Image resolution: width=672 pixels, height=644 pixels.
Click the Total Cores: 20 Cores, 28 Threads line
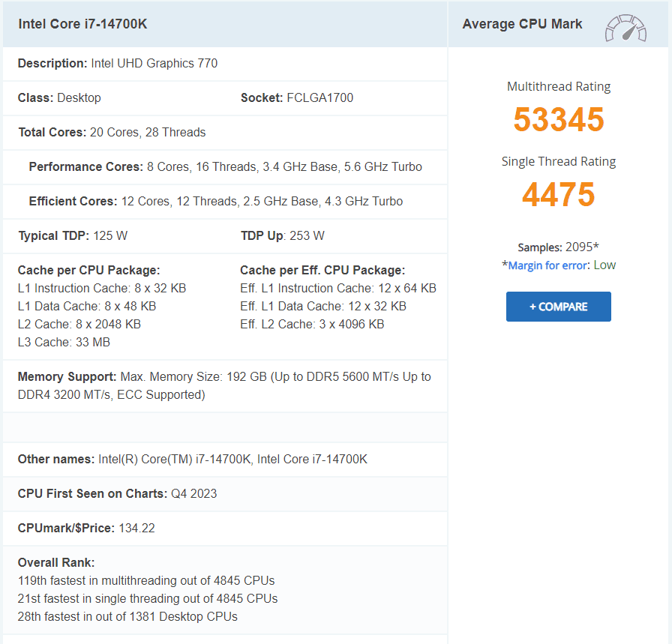click(x=112, y=133)
